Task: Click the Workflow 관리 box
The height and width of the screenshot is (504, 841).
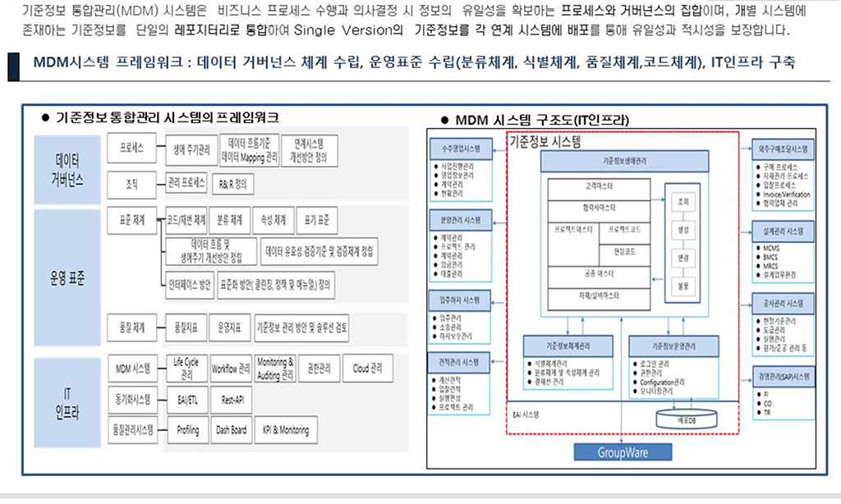Action: (x=231, y=369)
